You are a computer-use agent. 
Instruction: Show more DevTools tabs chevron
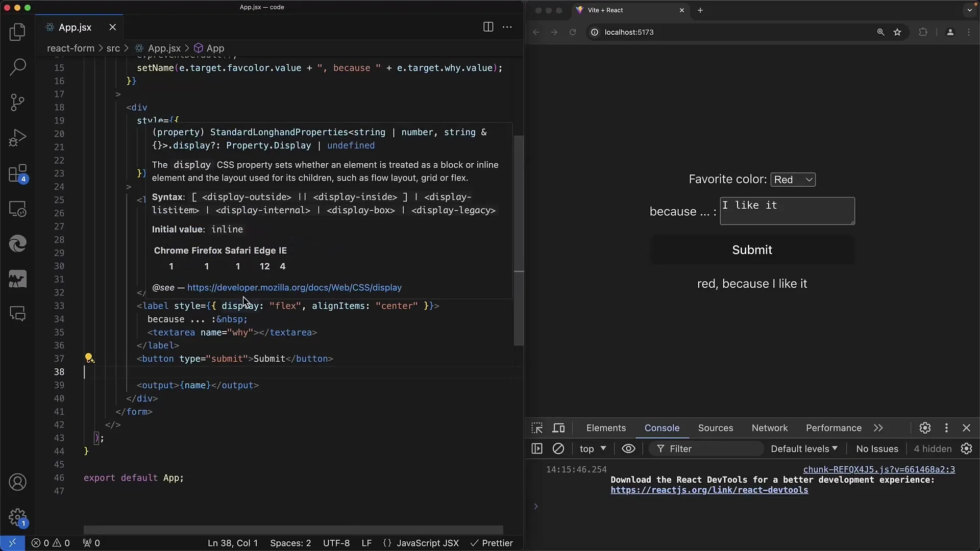pyautogui.click(x=878, y=428)
